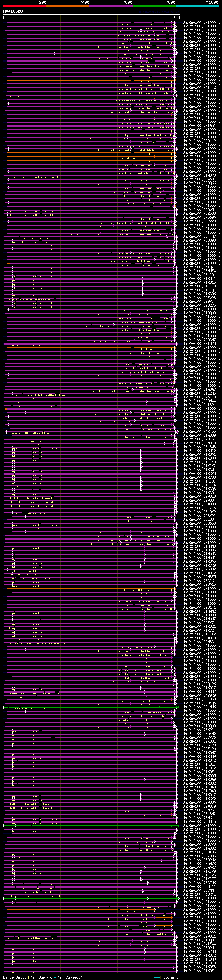
Task: Select the UniRef100_Q88XB6 label
Action: coord(199,852)
